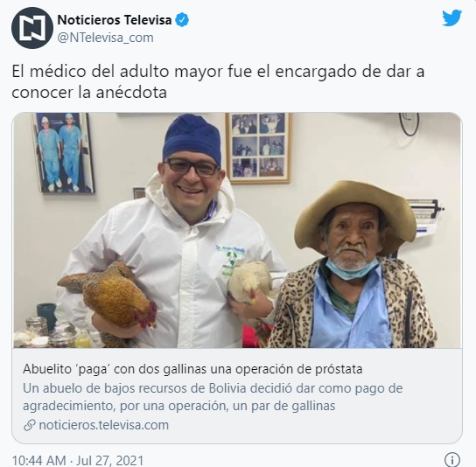Open the noticieros.televisa.com link
Screen dimensions: 476x467
click(103, 425)
